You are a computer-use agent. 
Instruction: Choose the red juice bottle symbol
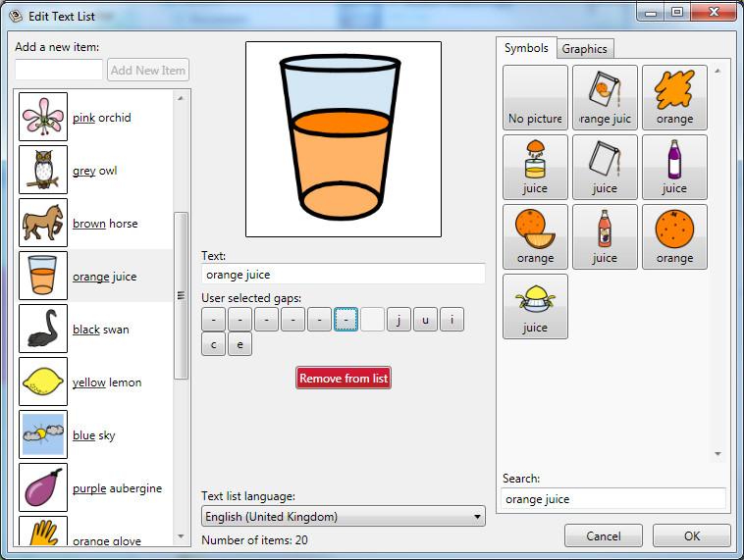[605, 236]
